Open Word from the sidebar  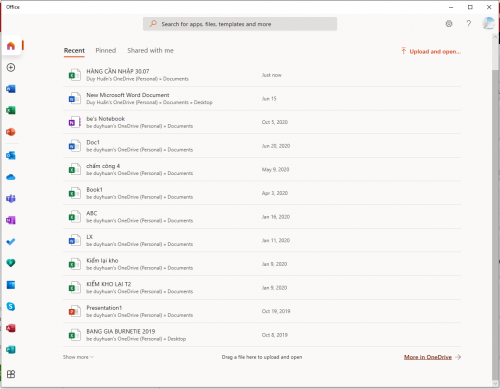click(x=11, y=89)
